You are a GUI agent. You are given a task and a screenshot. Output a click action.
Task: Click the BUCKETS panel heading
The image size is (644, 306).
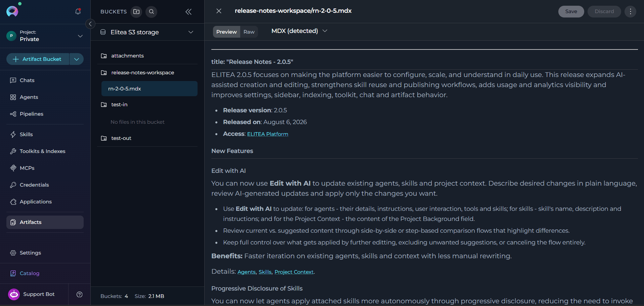tap(114, 12)
